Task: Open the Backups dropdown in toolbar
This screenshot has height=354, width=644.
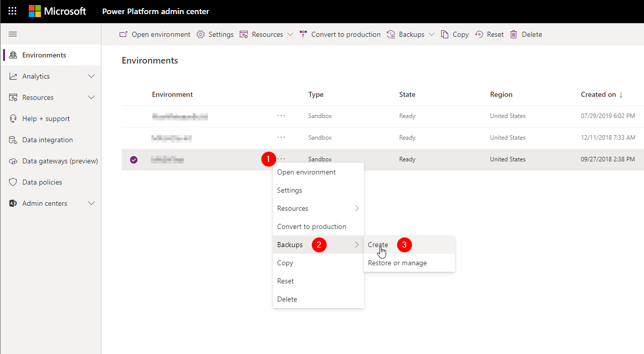Action: pos(431,34)
